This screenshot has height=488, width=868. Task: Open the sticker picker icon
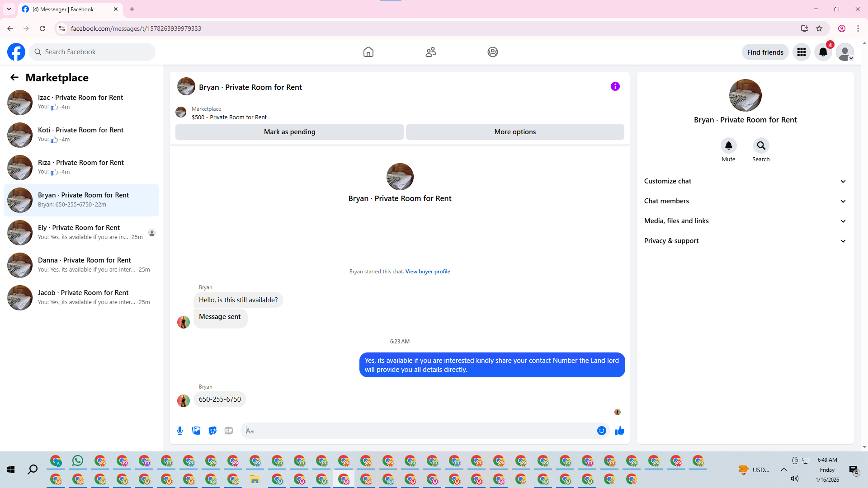pyautogui.click(x=212, y=431)
